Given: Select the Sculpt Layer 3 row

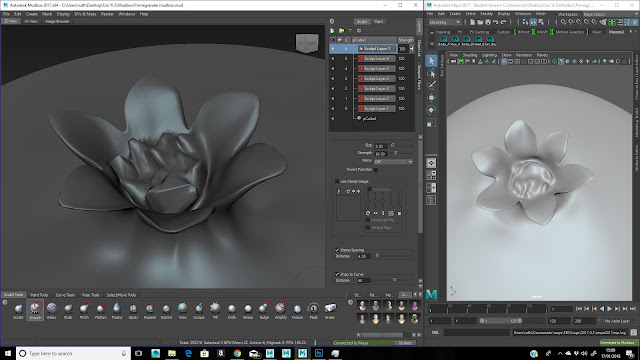Looking at the screenshot, I should click(x=371, y=89).
